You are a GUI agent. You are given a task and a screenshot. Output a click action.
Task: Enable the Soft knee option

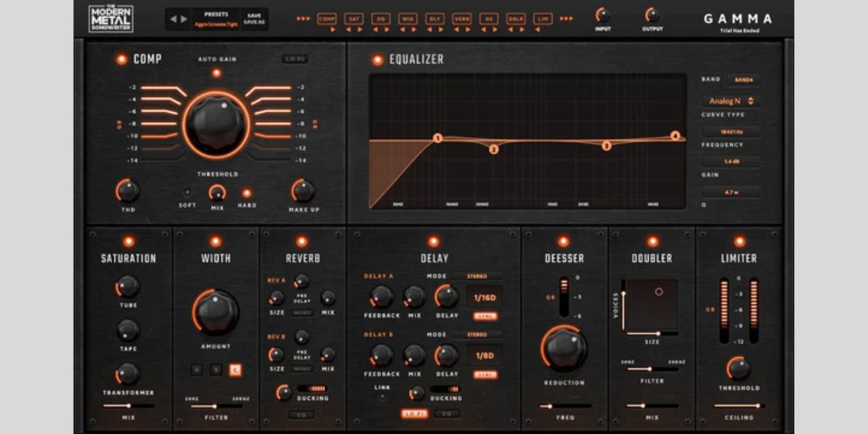coord(187,192)
